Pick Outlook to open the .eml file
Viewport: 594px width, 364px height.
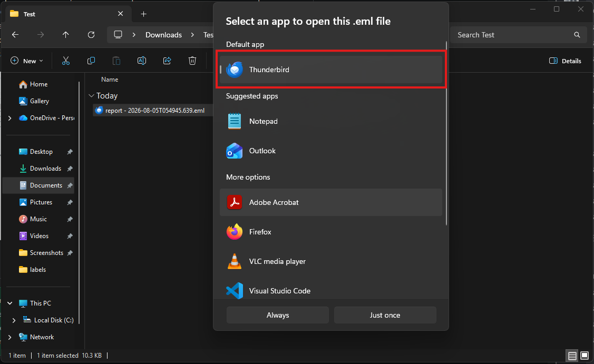tap(330, 151)
